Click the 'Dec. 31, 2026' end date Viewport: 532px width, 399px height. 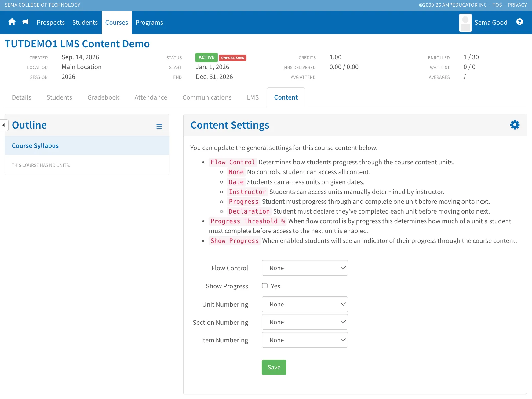point(214,77)
